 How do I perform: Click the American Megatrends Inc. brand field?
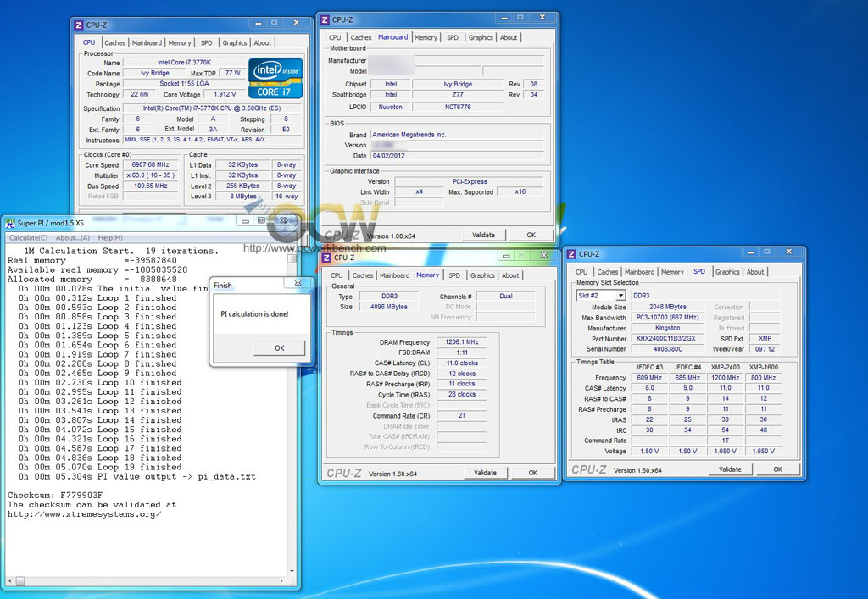pyautogui.click(x=457, y=135)
